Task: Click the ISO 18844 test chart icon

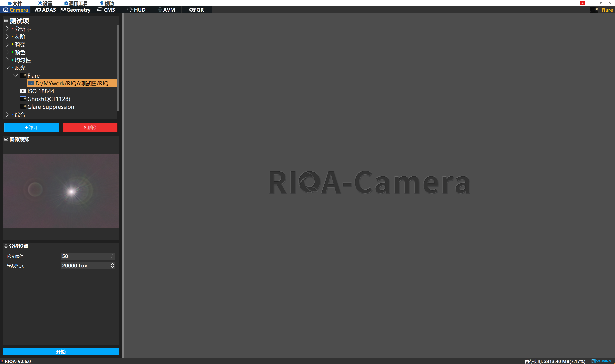Action: [23, 91]
